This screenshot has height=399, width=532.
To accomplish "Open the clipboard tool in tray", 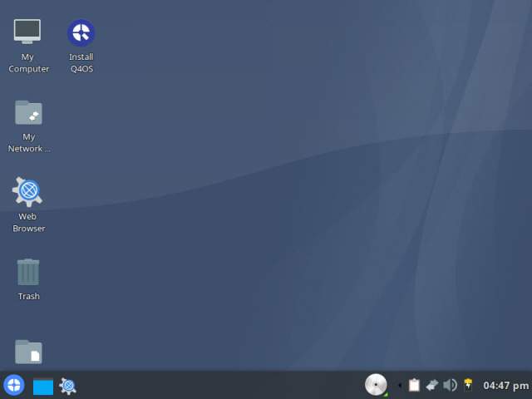I will [414, 385].
